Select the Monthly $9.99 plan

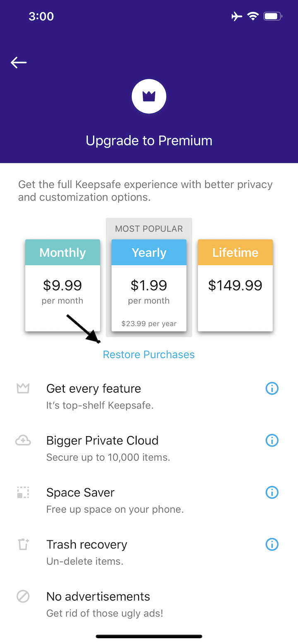click(62, 285)
